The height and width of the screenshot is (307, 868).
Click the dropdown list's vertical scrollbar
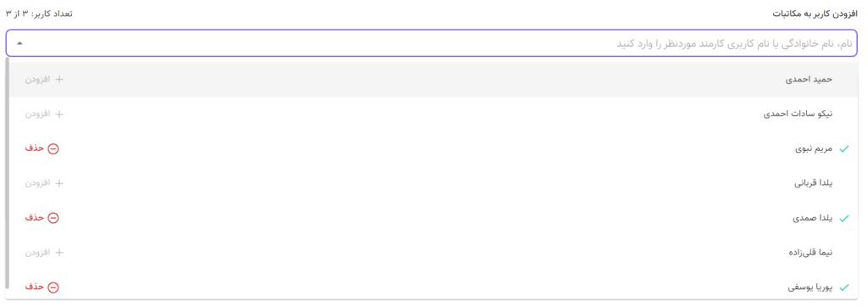click(7, 173)
